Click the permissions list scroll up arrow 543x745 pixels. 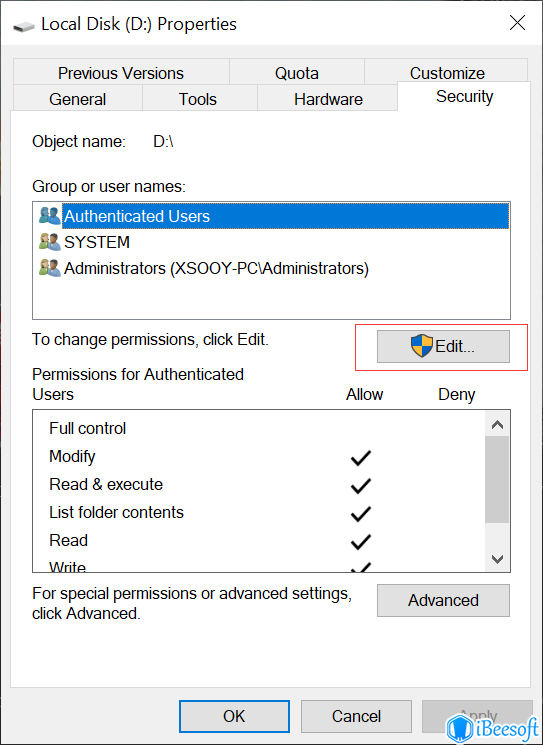point(497,424)
